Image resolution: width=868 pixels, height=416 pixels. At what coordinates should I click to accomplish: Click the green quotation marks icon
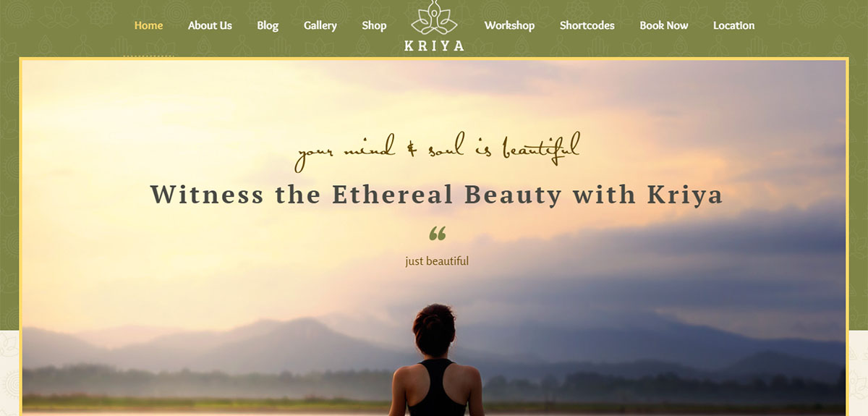click(437, 234)
